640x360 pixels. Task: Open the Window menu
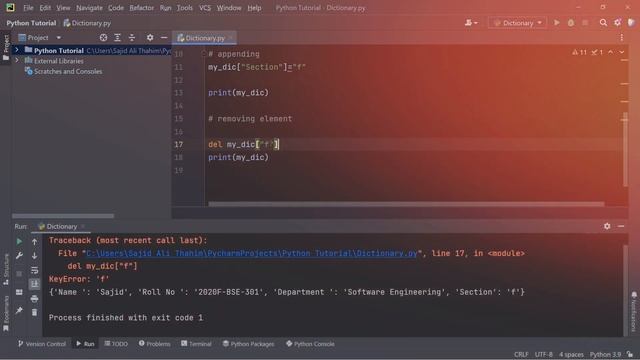229,8
